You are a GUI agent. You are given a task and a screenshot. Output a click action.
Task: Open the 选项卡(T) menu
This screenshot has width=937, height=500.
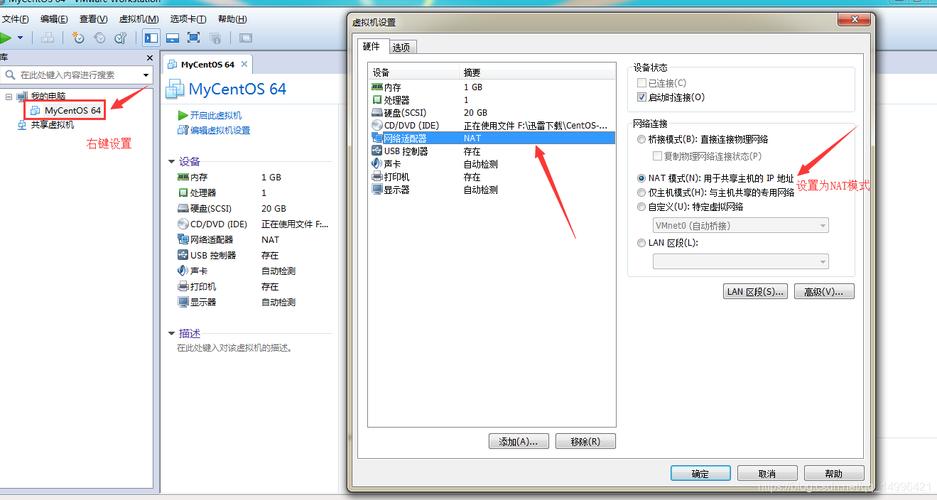[188, 19]
